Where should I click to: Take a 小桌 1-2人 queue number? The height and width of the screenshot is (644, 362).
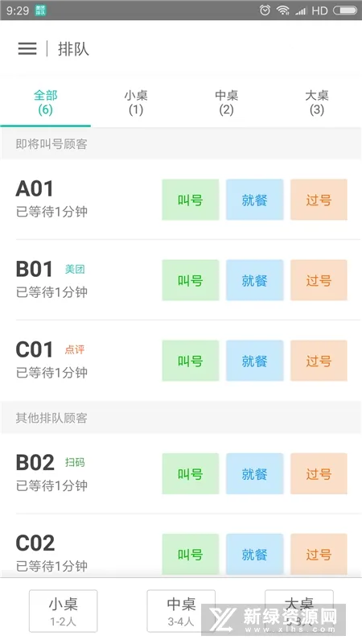point(64,611)
